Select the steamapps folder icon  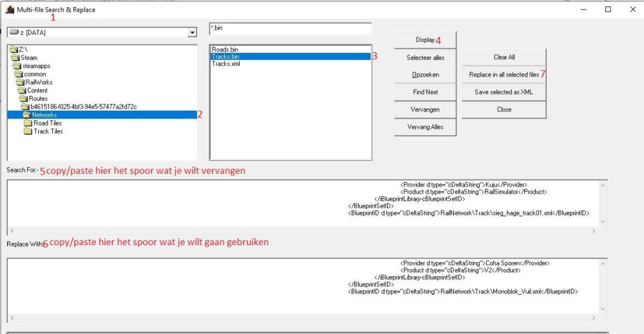(17, 66)
